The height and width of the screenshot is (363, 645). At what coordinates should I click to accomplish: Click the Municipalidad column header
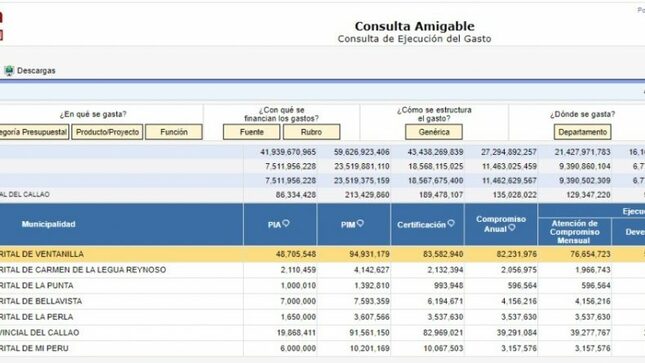49,224
